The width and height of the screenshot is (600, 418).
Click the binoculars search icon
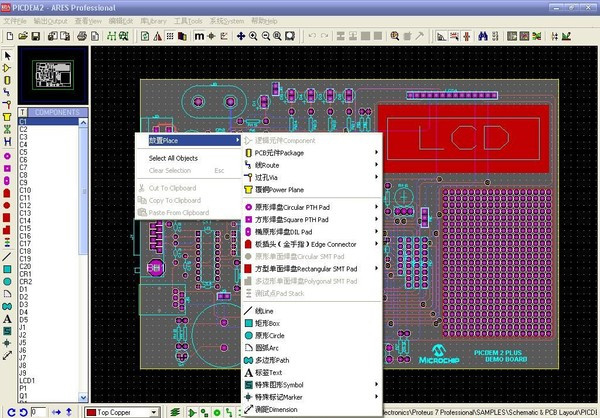tap(483, 36)
